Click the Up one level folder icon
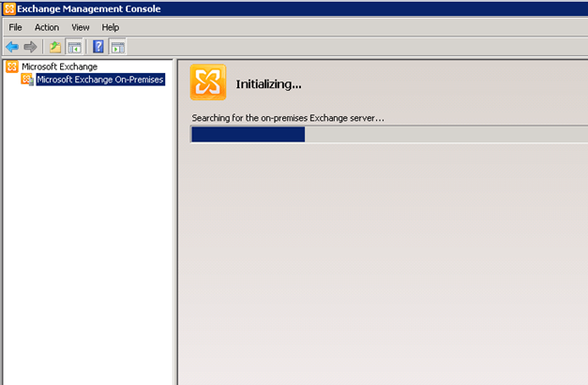Screen dimensions: 588x385 tap(55, 47)
